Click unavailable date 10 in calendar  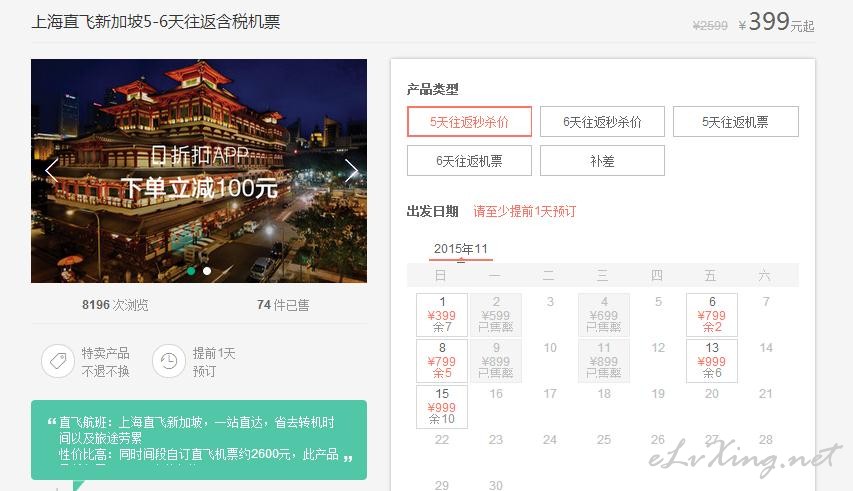point(550,348)
